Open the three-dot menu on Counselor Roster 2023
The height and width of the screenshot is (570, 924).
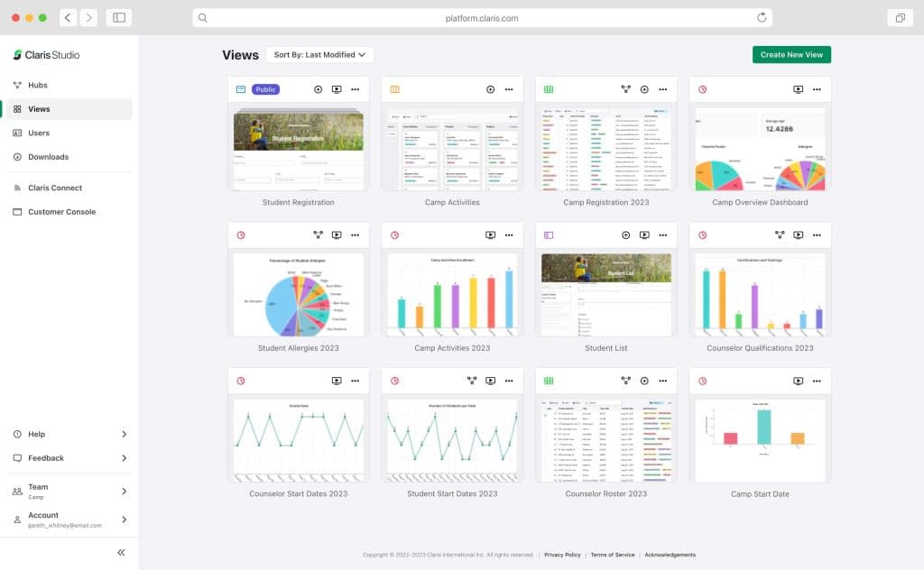coord(662,381)
